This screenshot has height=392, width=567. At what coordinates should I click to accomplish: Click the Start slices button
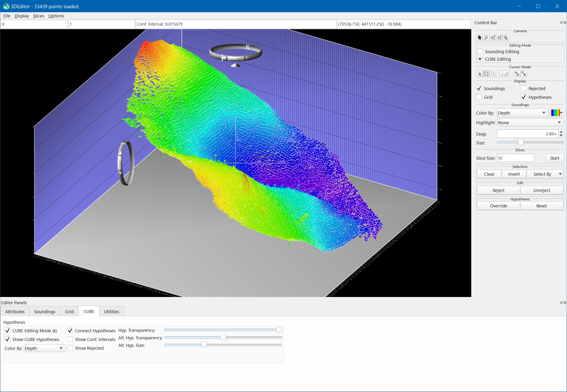tap(554, 158)
